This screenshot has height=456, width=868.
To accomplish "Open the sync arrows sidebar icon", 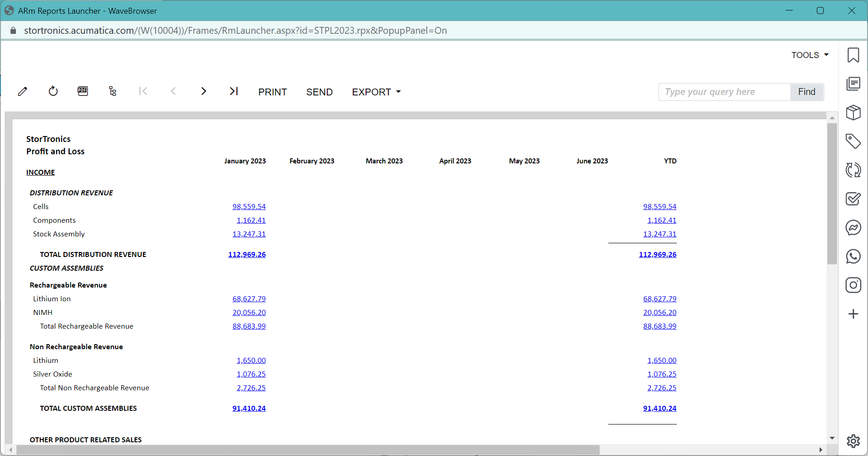I will [x=853, y=170].
